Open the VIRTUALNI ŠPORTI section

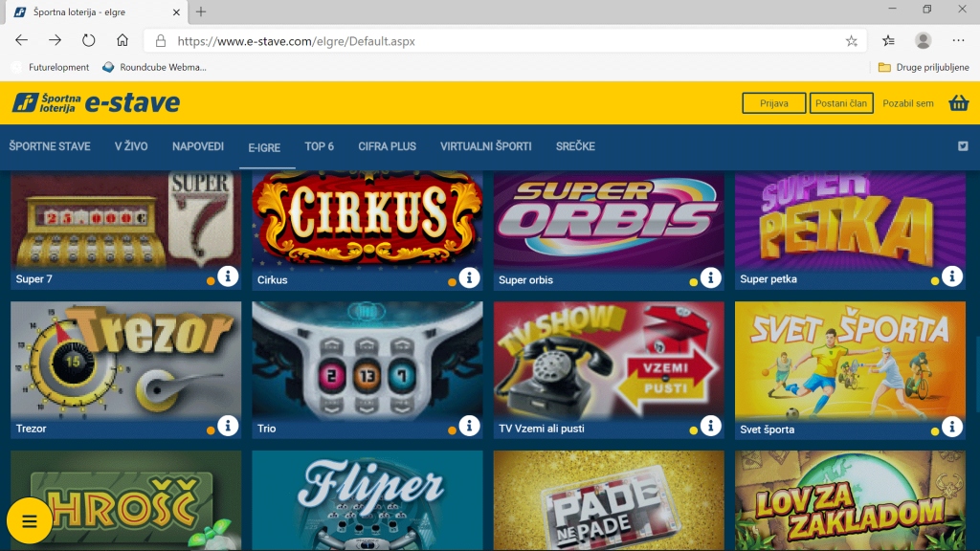[485, 146]
